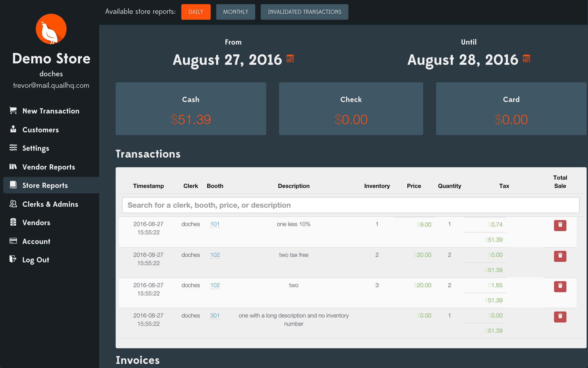Viewport: 588px width, 368px height.
Task: Click the quail logo icon
Action: pos(51,29)
